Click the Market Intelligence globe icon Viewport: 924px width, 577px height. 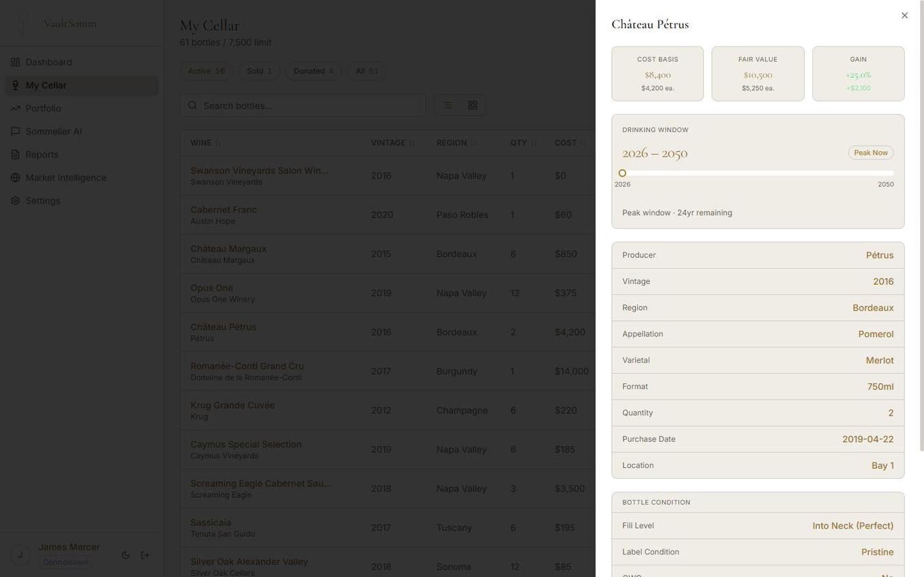15,178
